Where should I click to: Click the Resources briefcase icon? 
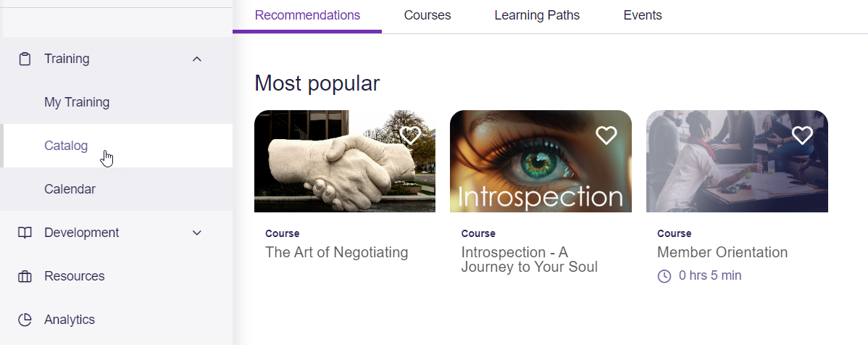pos(25,276)
